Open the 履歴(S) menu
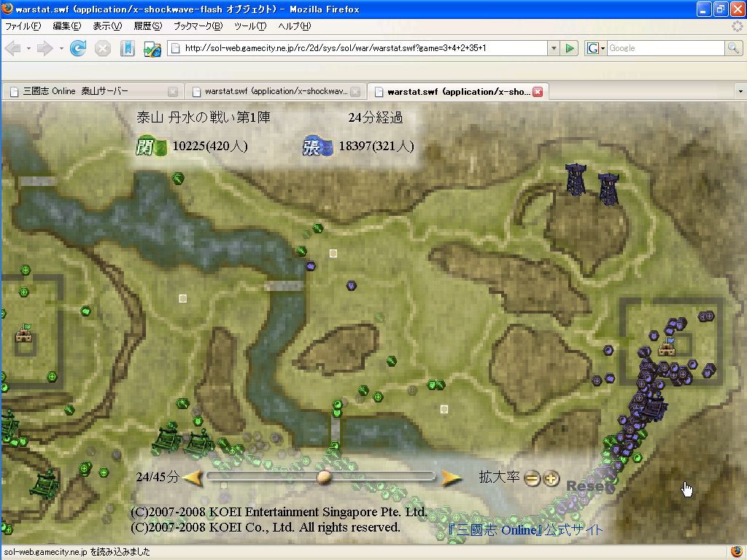This screenshot has width=747, height=560. (x=147, y=26)
